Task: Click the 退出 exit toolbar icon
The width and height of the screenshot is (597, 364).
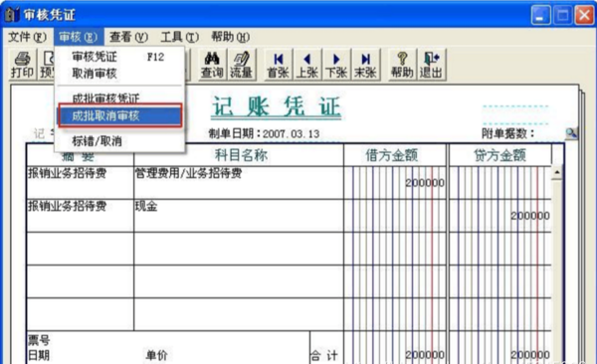Action: pyautogui.click(x=432, y=65)
